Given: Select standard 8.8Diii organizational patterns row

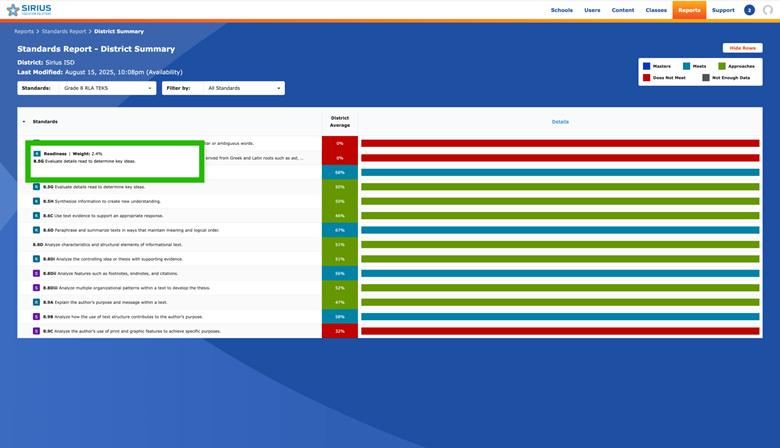Looking at the screenshot, I should point(126,288).
